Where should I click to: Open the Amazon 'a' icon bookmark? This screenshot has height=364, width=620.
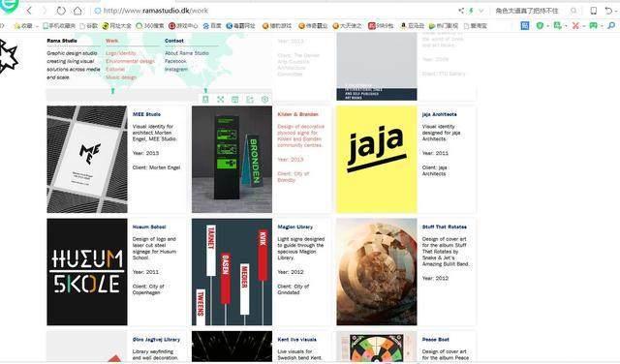(x=412, y=26)
